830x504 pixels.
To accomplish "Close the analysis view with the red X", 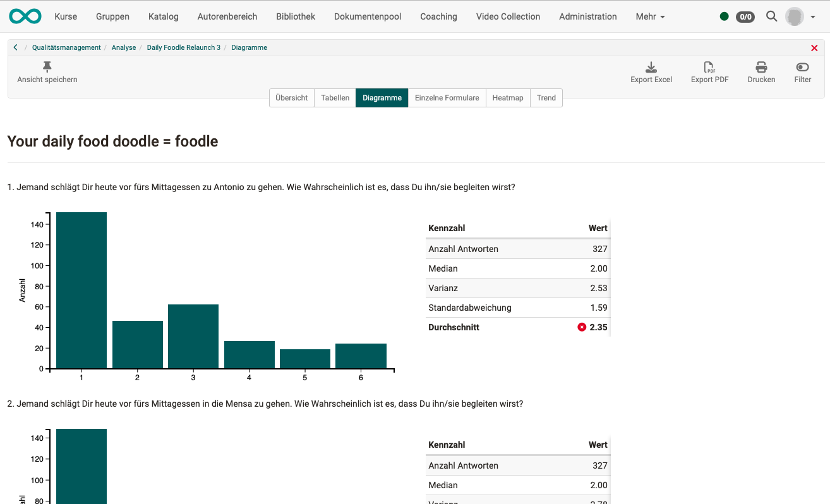I will (x=814, y=47).
